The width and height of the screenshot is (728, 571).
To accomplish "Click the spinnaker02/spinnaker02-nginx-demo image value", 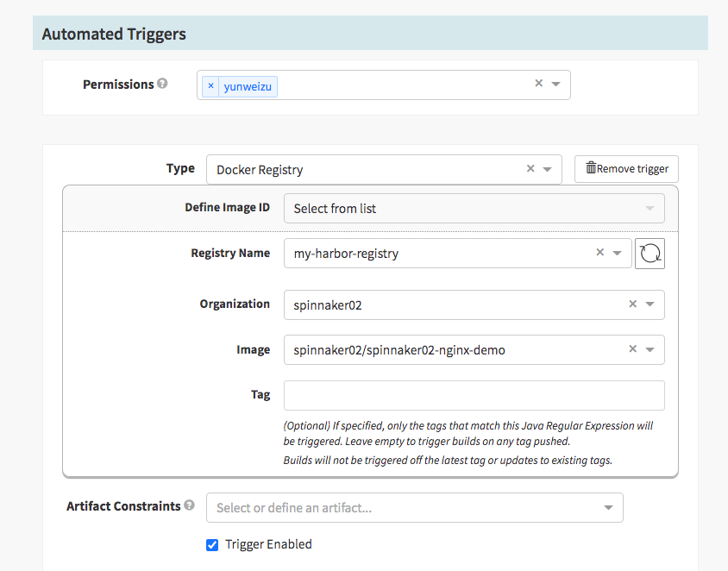I will (399, 350).
